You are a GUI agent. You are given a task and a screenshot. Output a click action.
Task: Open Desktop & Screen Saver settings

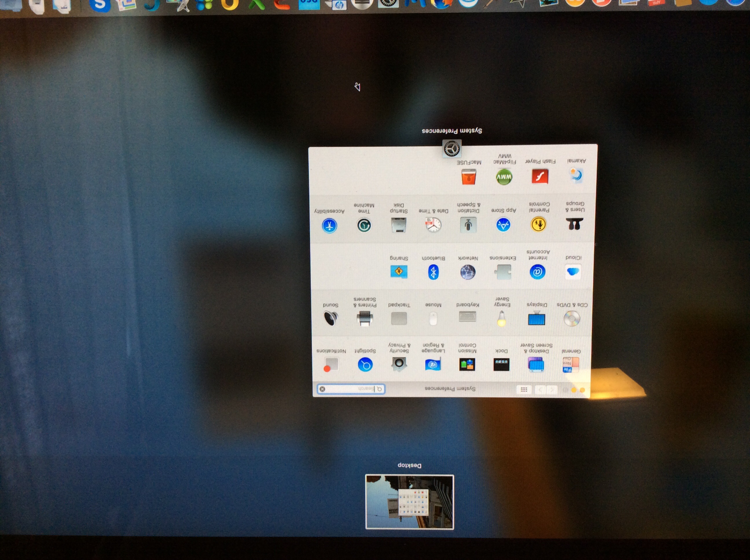point(536,364)
